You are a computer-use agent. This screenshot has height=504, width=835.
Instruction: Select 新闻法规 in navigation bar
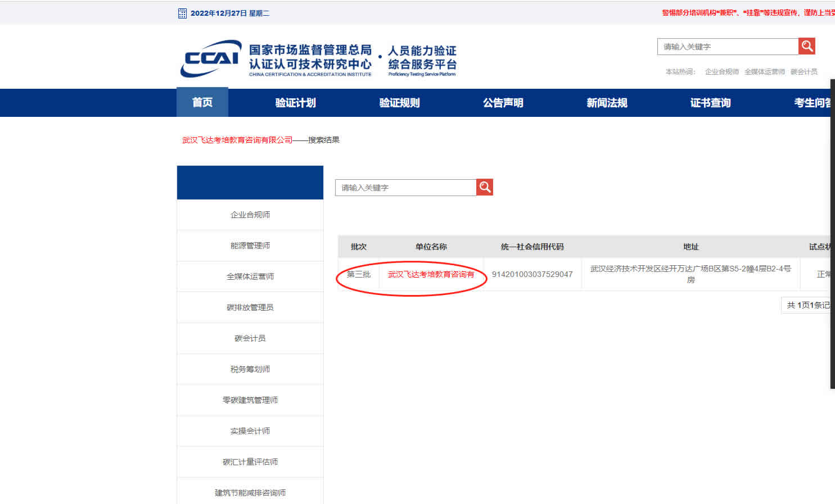pos(607,103)
